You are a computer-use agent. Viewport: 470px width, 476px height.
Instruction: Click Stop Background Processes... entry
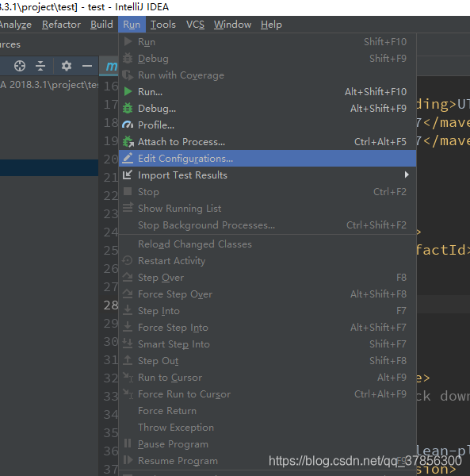[x=267, y=225]
